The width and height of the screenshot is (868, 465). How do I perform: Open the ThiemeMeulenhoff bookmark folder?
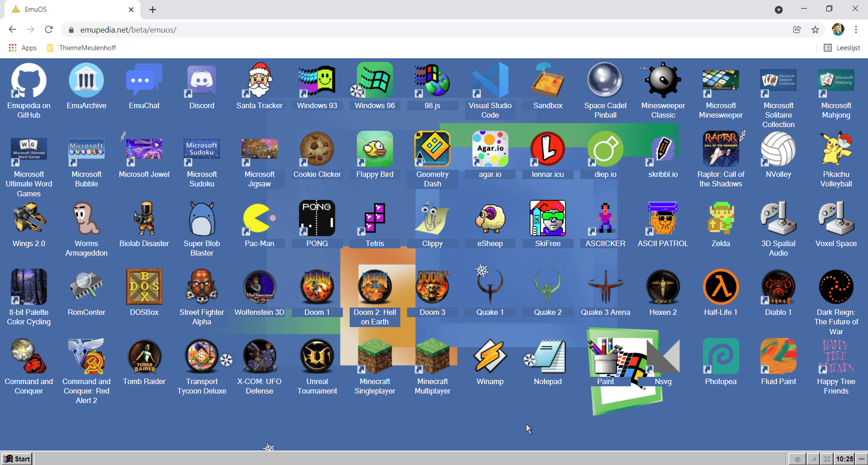click(82, 48)
